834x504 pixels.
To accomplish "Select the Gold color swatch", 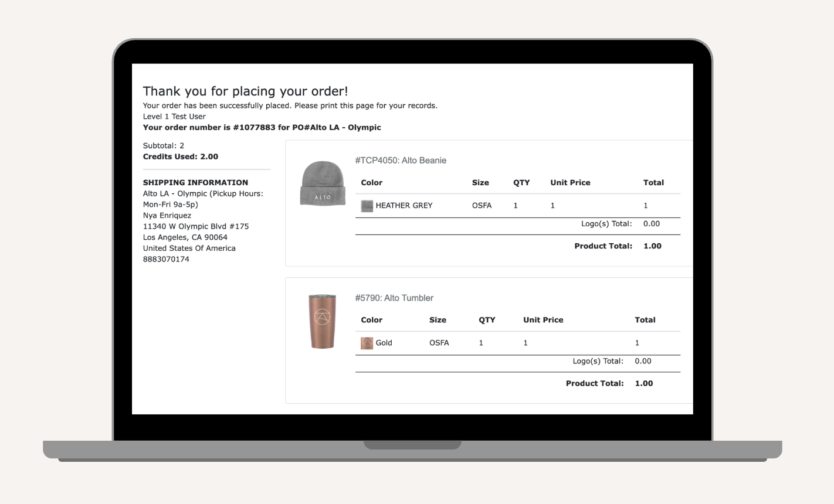I will pyautogui.click(x=367, y=343).
